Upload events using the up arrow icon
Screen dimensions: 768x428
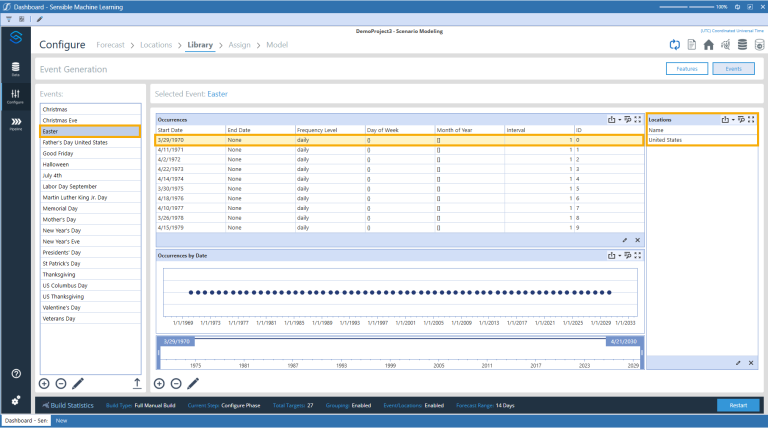tap(136, 383)
